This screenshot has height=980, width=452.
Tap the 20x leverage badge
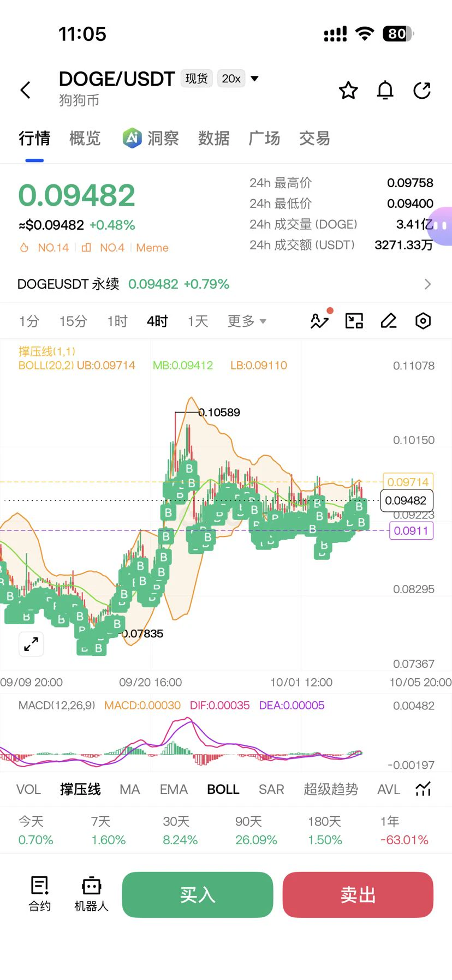coord(231,79)
